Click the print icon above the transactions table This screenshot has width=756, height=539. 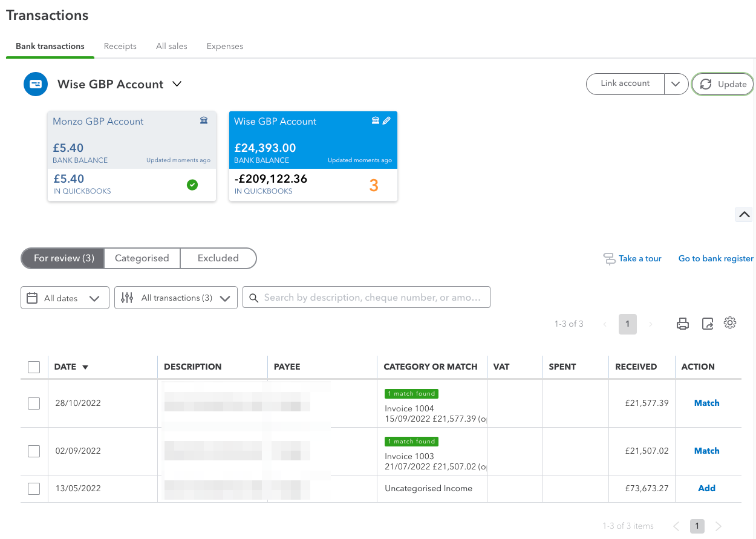(x=682, y=323)
